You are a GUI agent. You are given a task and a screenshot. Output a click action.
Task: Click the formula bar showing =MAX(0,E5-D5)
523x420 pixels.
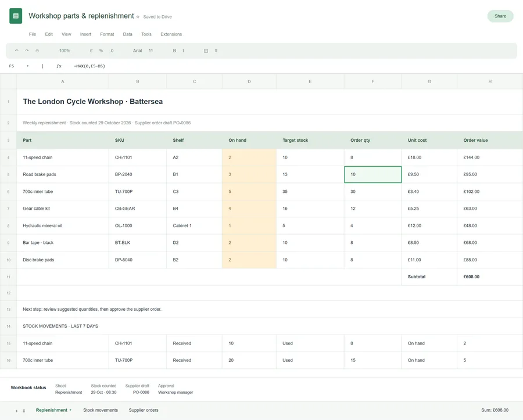click(89, 66)
